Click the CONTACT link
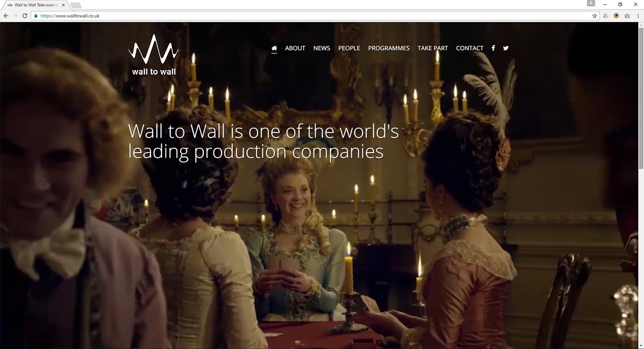Screen dimensions: 644x349 470,48
